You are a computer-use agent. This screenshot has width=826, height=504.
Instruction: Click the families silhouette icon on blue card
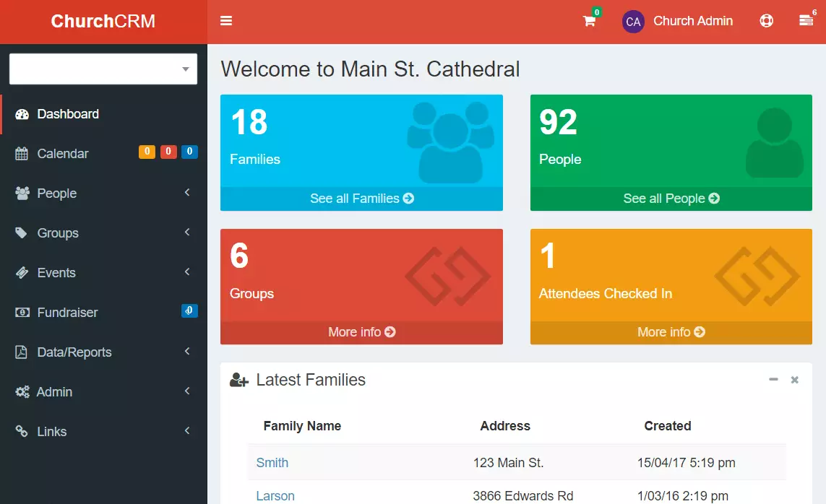450,142
